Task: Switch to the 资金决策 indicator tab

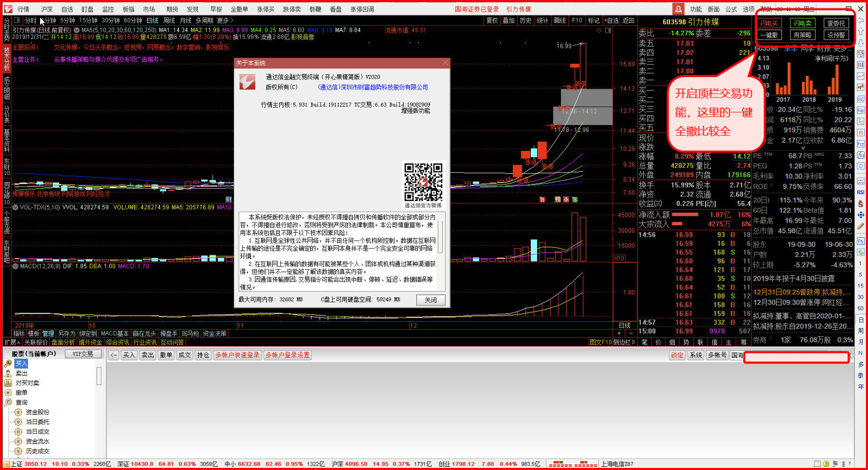Action: [x=215, y=333]
